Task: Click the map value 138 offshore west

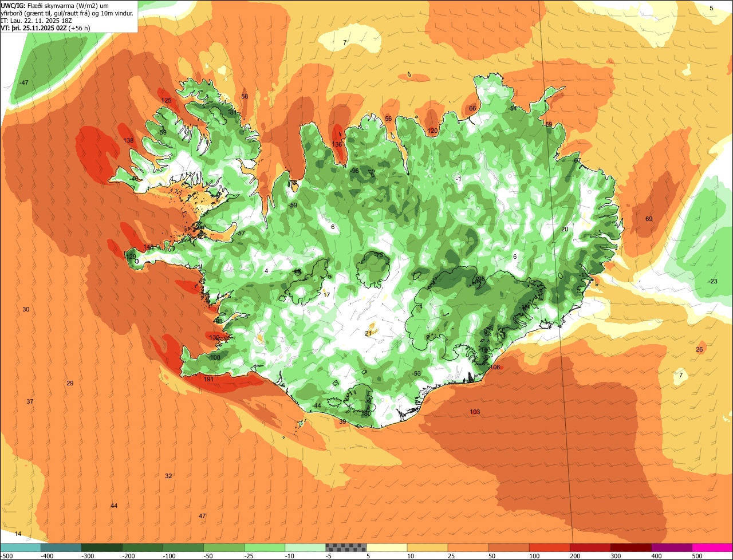Action: pyautogui.click(x=128, y=141)
